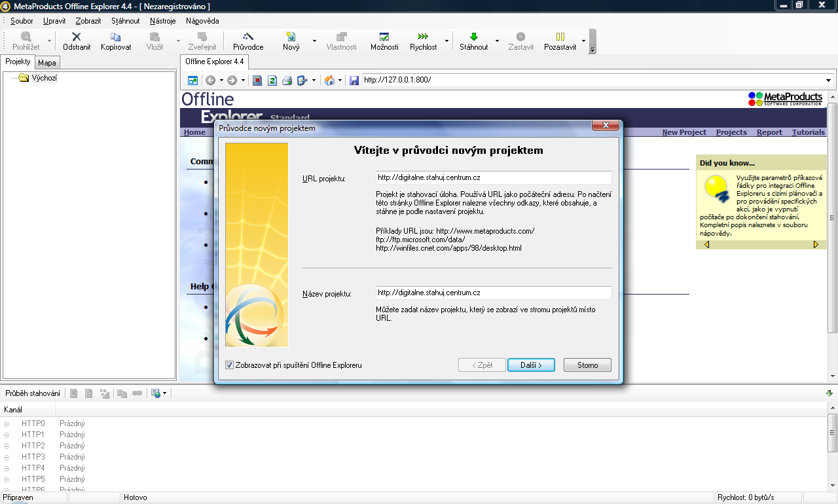Screen dimensions: 838x504
Task: Click the left yellow arrow in Did you know
Action: [706, 245]
